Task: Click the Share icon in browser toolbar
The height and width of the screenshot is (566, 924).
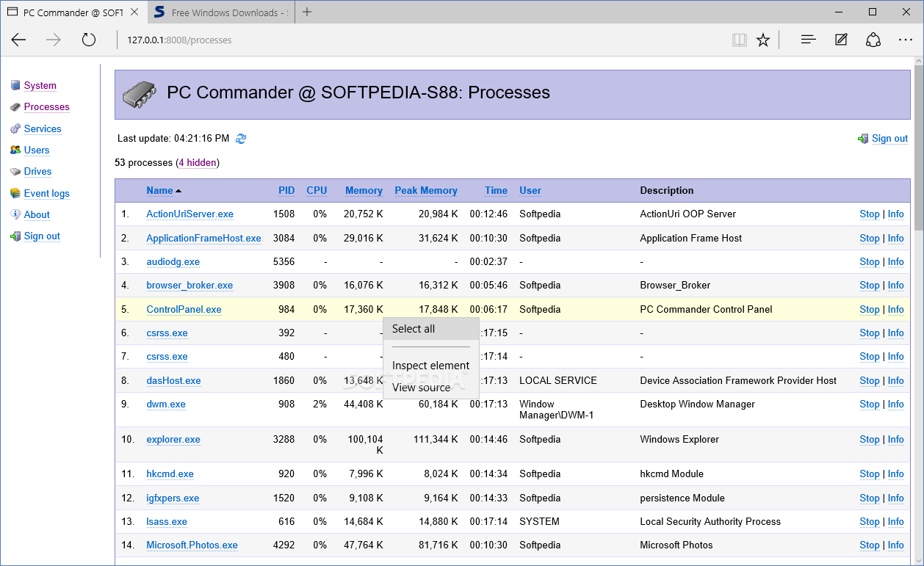Action: 873,40
